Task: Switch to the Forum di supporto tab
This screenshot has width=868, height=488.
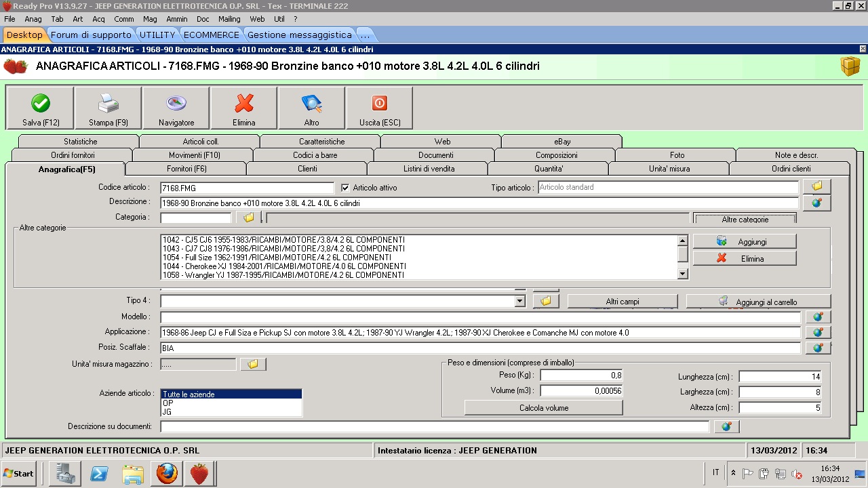Action: point(92,35)
